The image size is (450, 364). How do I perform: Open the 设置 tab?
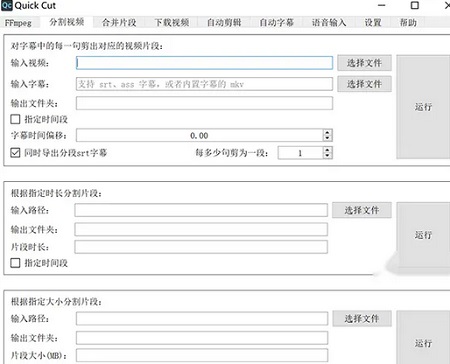pyautogui.click(x=373, y=23)
